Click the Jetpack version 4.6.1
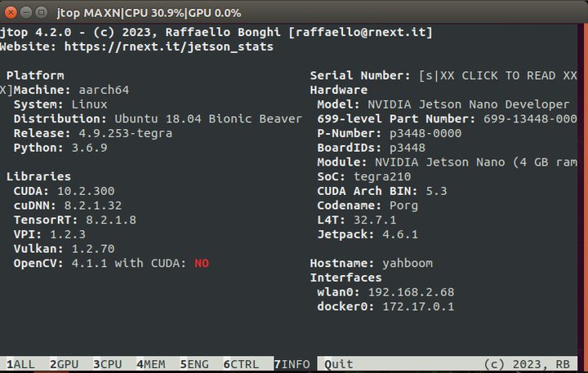The image size is (588, 373). (400, 234)
